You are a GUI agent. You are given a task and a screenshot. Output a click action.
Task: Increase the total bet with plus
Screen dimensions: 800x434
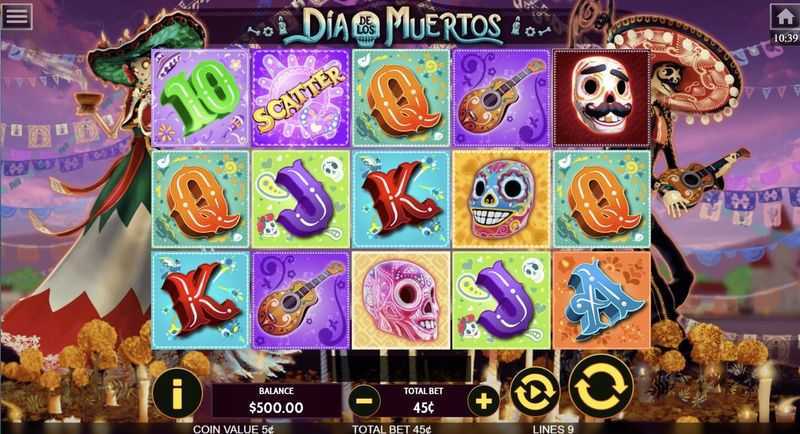tap(483, 401)
